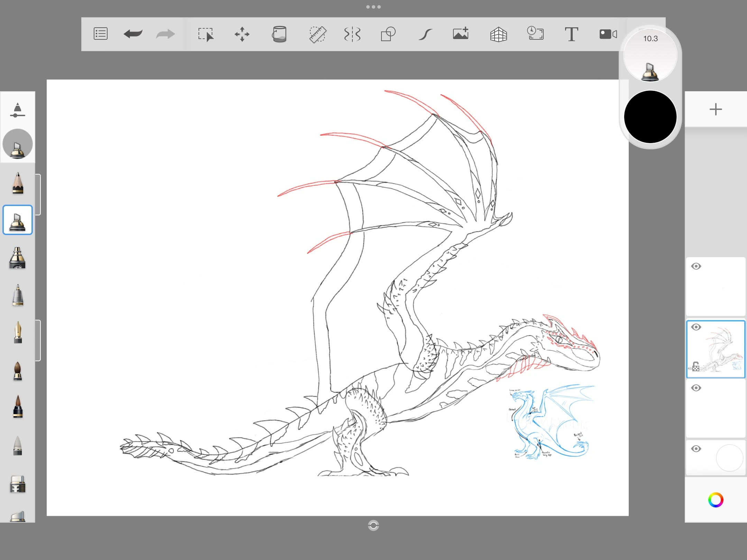Open the time-lapse recording tool

click(x=535, y=34)
